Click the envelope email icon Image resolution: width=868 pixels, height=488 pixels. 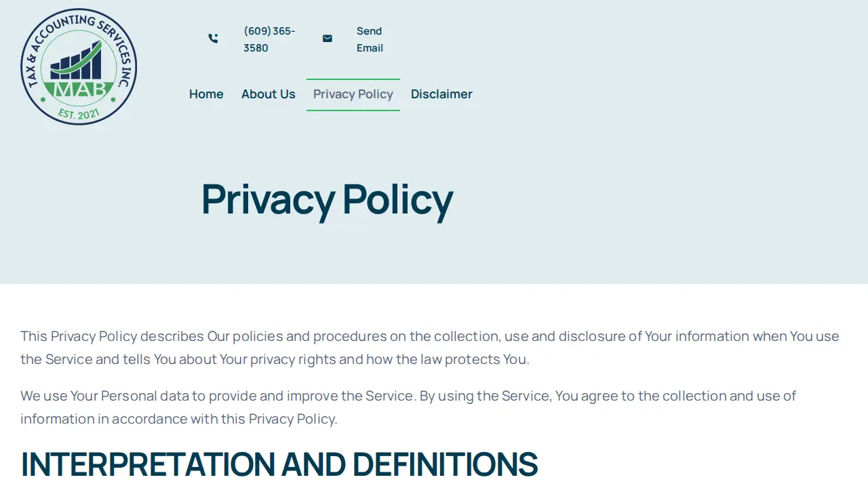click(x=328, y=39)
